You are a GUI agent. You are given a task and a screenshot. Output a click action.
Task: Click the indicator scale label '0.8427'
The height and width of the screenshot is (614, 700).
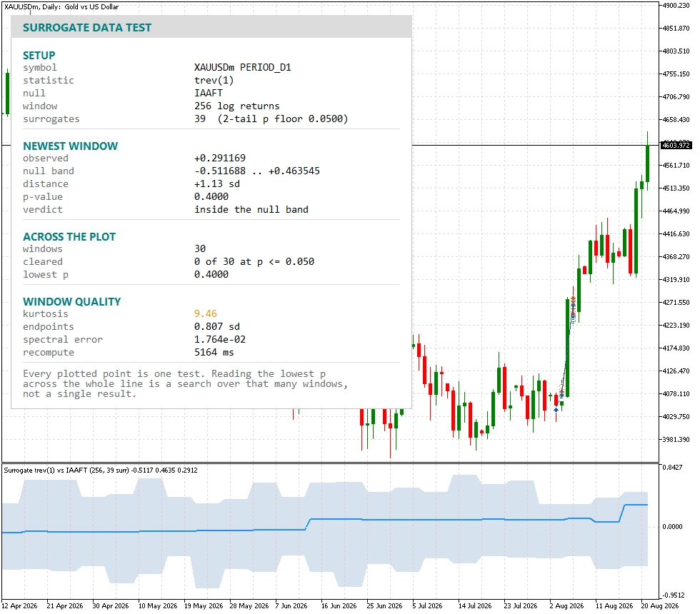(672, 467)
